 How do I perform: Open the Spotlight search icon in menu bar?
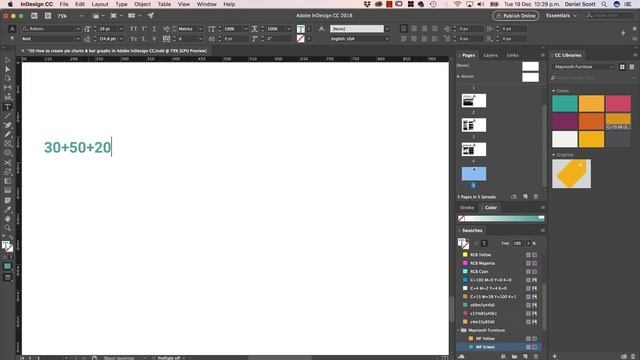click(604, 4)
